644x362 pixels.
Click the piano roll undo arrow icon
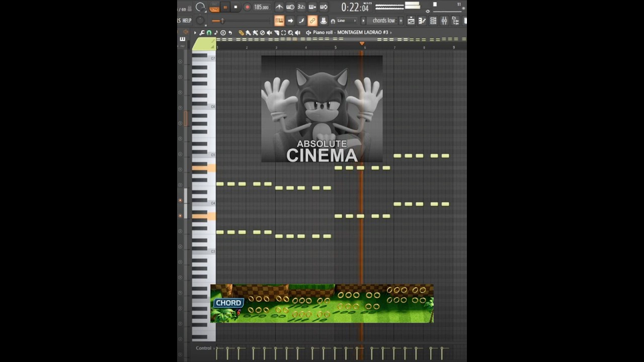click(x=230, y=33)
